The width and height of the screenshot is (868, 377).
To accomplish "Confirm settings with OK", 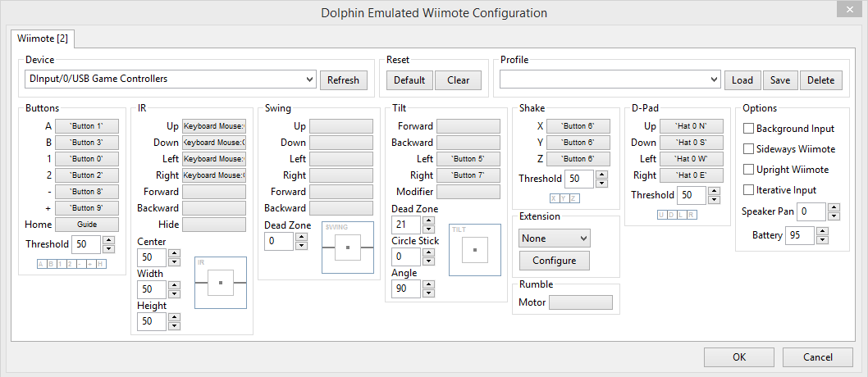I will (x=739, y=357).
